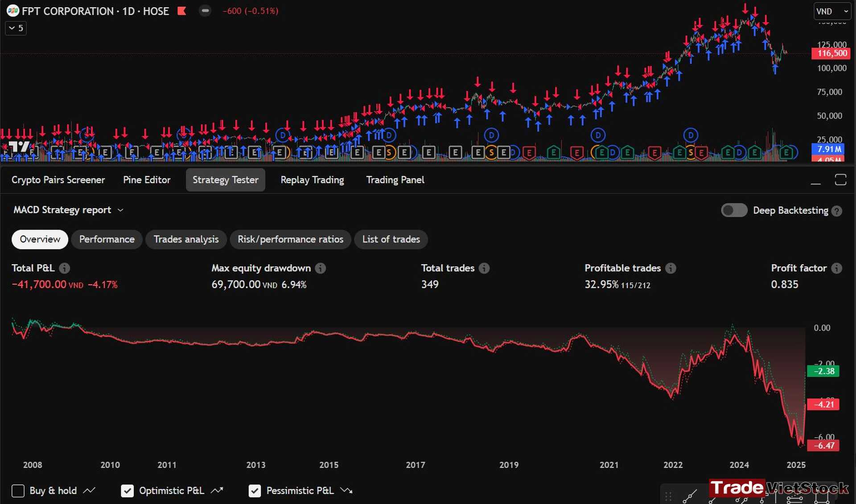Click 2008 on equity time axis
This screenshot has height=504, width=856.
pos(33,465)
